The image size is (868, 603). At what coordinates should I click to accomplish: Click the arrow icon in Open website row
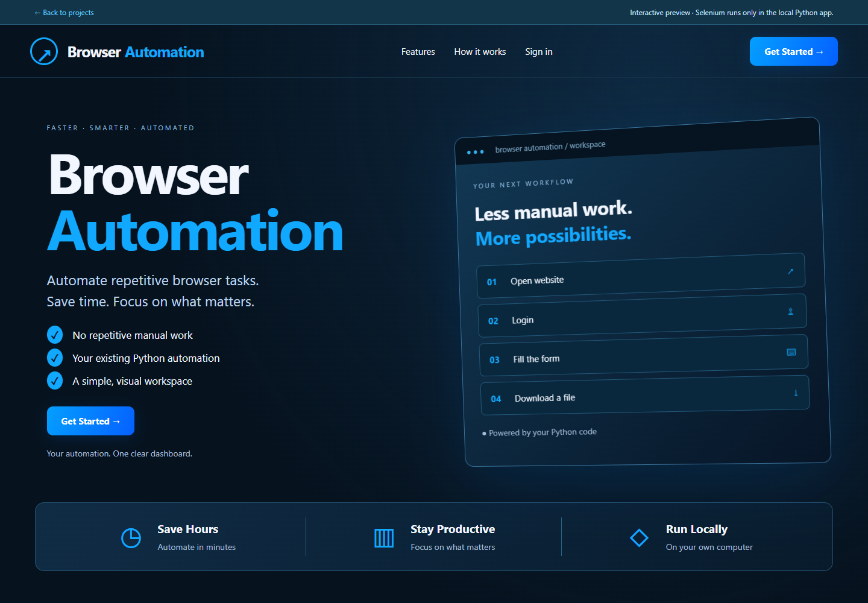click(790, 271)
